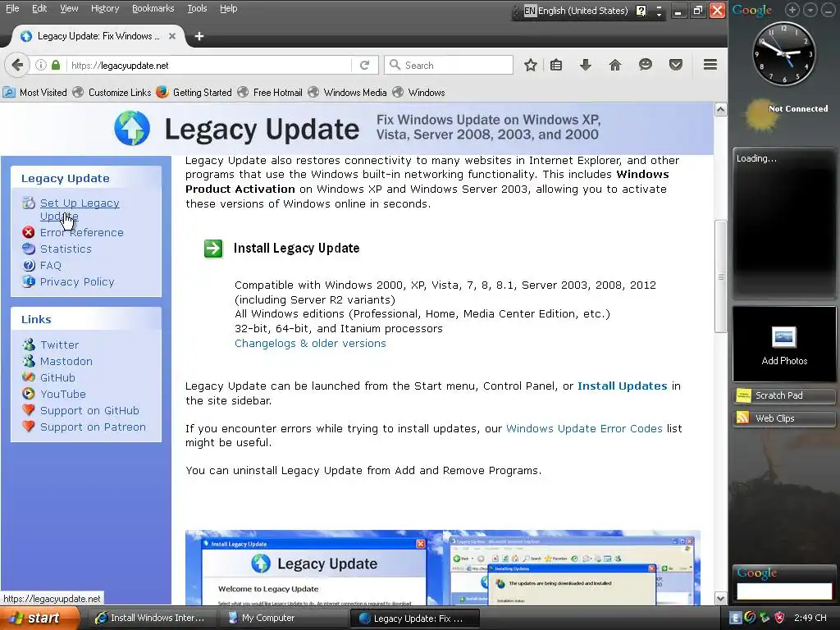Image resolution: width=840 pixels, height=630 pixels.
Task: Click the Google sidebar plus icon
Action: click(x=792, y=10)
